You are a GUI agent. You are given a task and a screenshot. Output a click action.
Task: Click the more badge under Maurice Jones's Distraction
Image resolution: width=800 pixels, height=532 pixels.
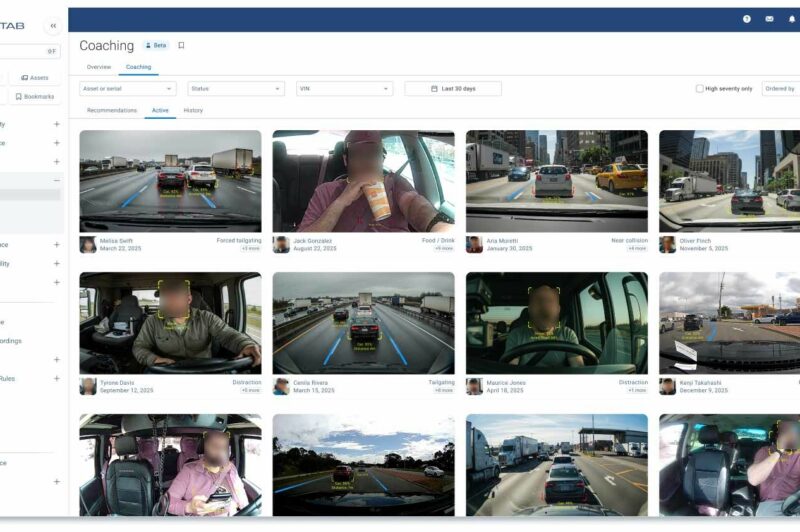[x=637, y=390]
